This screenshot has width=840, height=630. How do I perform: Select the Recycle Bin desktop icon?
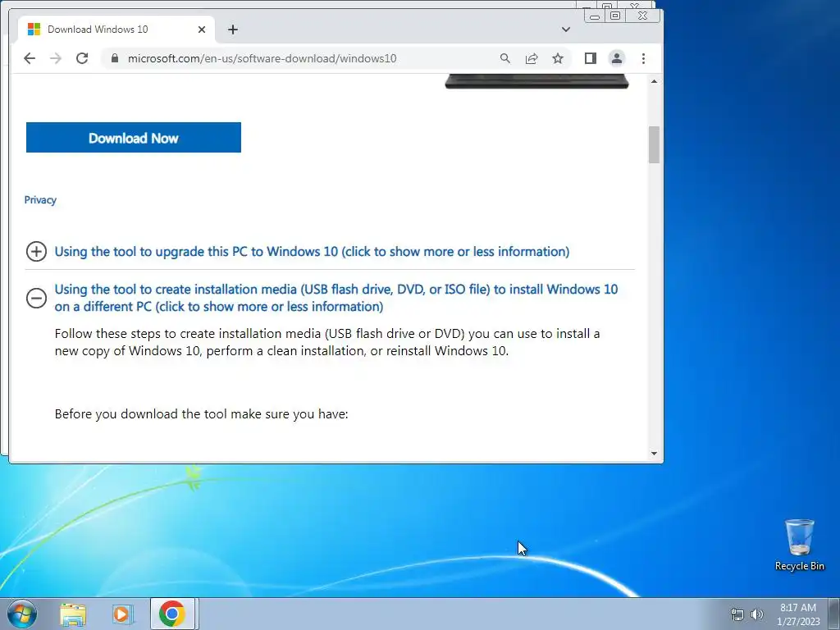coord(799,545)
